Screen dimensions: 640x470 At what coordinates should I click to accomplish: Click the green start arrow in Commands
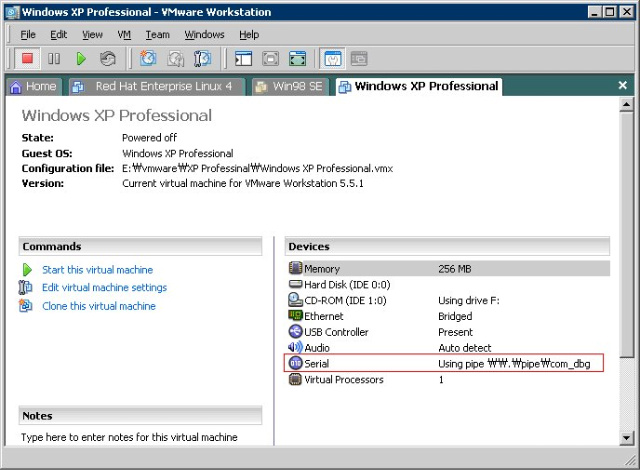[x=27, y=270]
